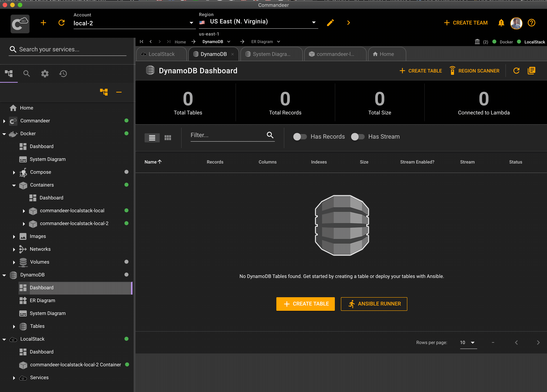Click CREATE TEAM button

click(466, 23)
